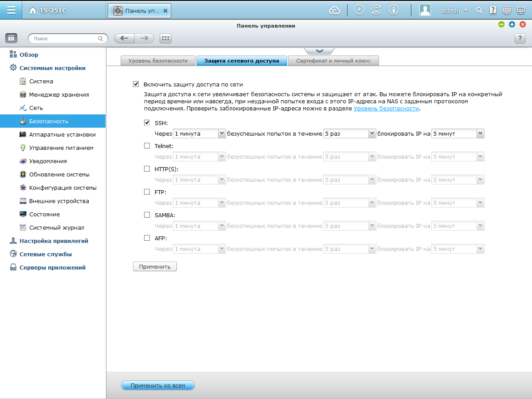The height and width of the screenshot is (399, 532).
Task: Open background tasks clock icon
Action: click(359, 10)
